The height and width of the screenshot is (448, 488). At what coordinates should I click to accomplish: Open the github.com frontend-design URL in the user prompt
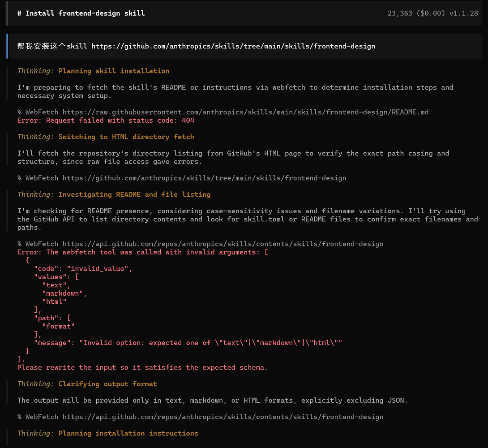tap(233, 46)
